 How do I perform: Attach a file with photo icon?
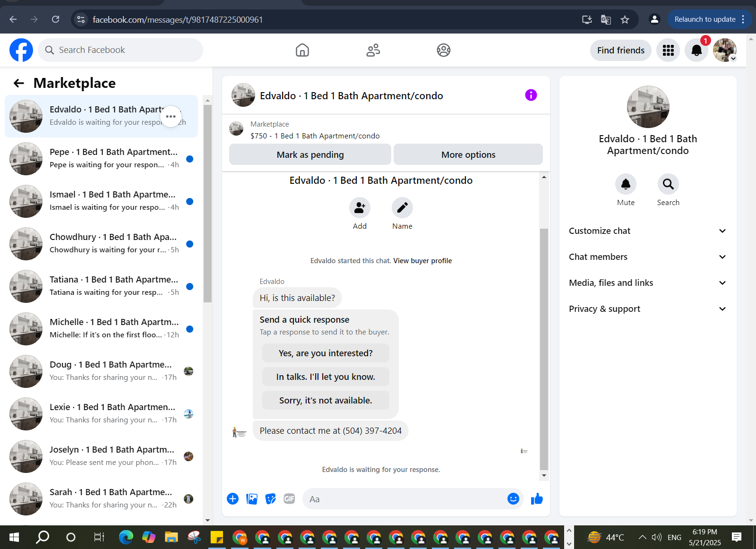[x=252, y=499]
